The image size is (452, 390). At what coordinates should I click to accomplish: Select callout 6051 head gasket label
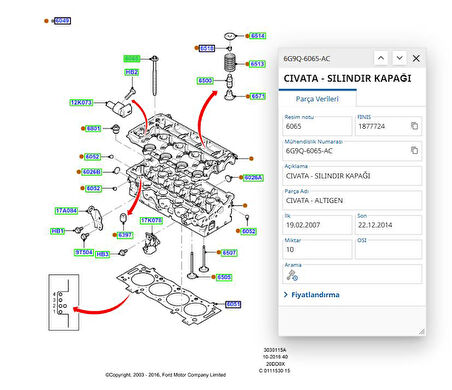(x=233, y=304)
